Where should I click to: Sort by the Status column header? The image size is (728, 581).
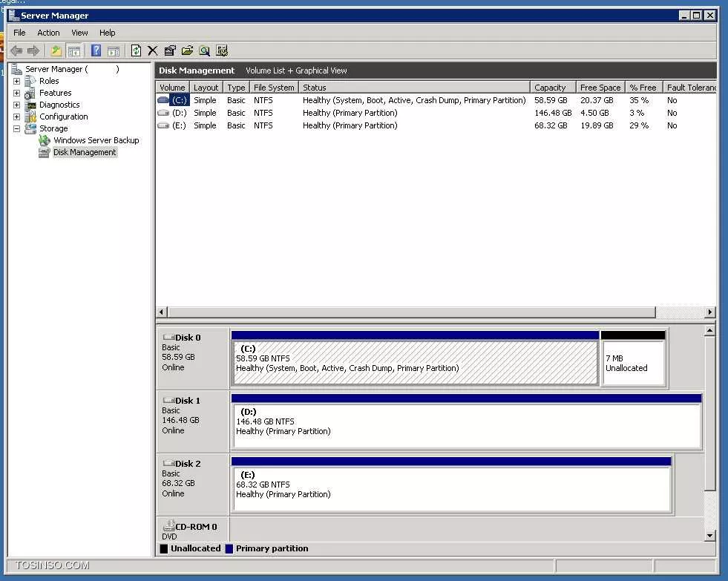tap(414, 88)
